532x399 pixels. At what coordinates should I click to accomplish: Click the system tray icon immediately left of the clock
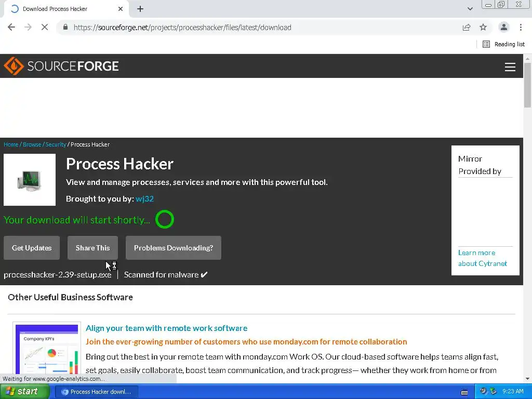493,391
